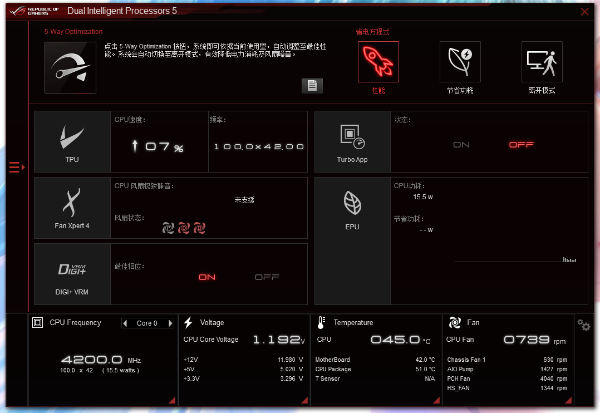Click the Voltage lightning bolt icon
The image size is (600, 413).
[188, 323]
